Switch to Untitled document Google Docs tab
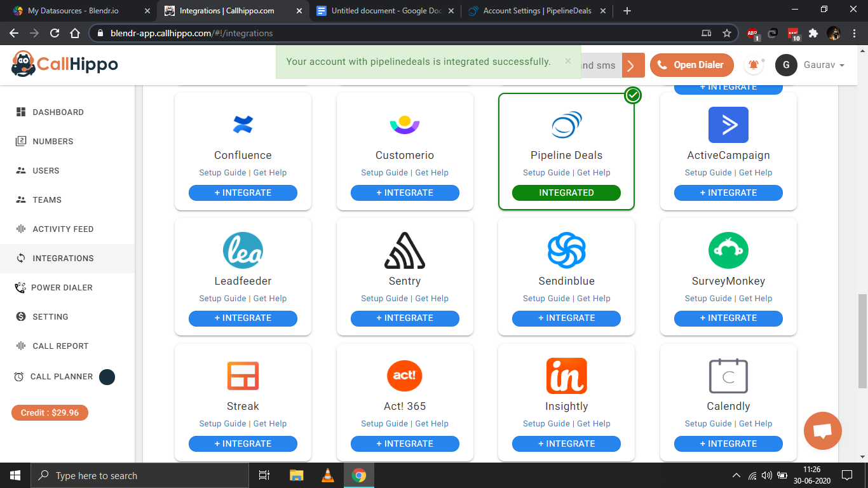Viewport: 868px width, 488px height. click(x=385, y=11)
